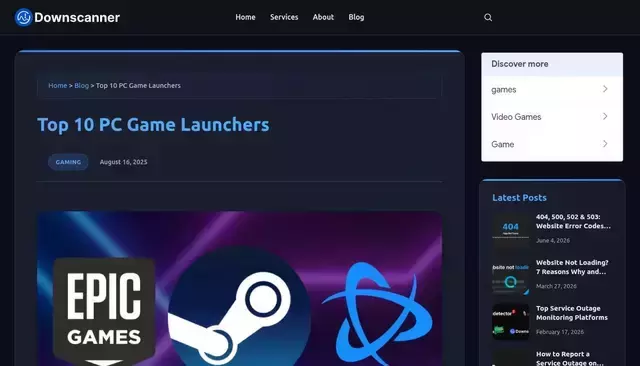Click the GAMING category tag

coord(68,162)
